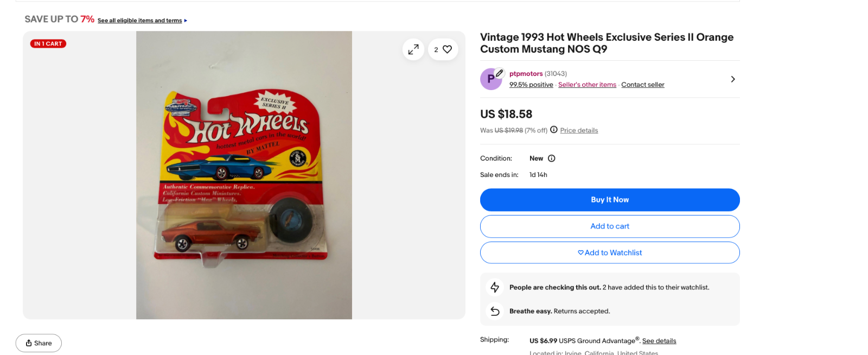The height and width of the screenshot is (355, 868).
Task: See details for USPS shipping
Action: [x=659, y=341]
